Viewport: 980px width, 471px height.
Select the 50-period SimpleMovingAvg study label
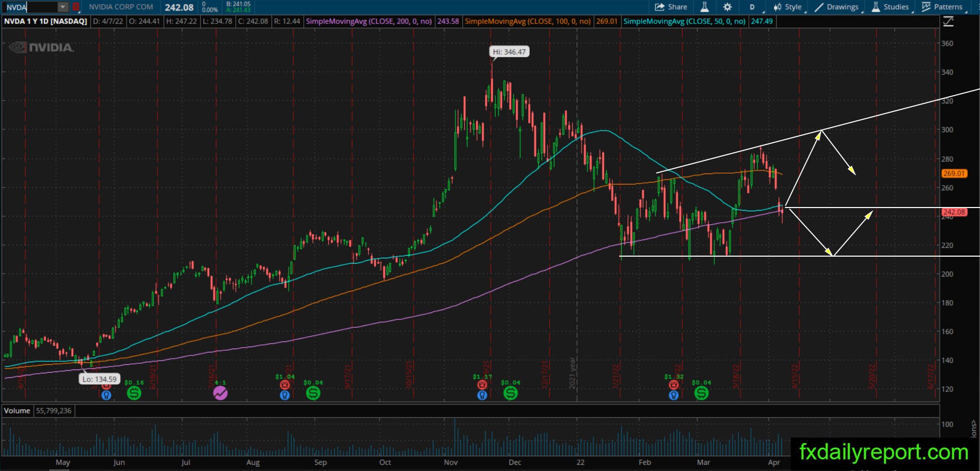click(x=685, y=21)
